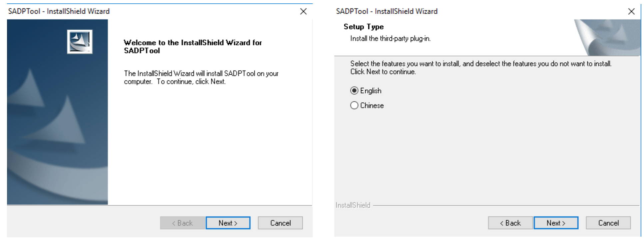Cancel the Setup Type installation page
The width and height of the screenshot is (644, 240).
tap(608, 223)
